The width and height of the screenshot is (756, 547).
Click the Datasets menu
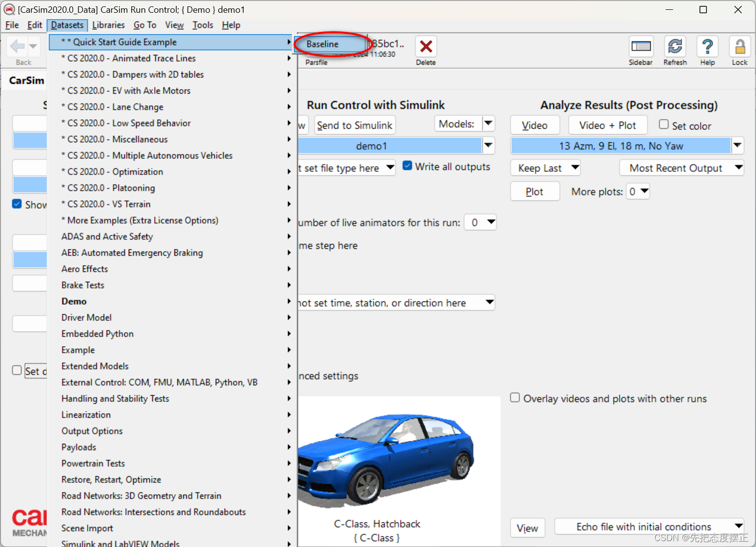click(x=67, y=25)
